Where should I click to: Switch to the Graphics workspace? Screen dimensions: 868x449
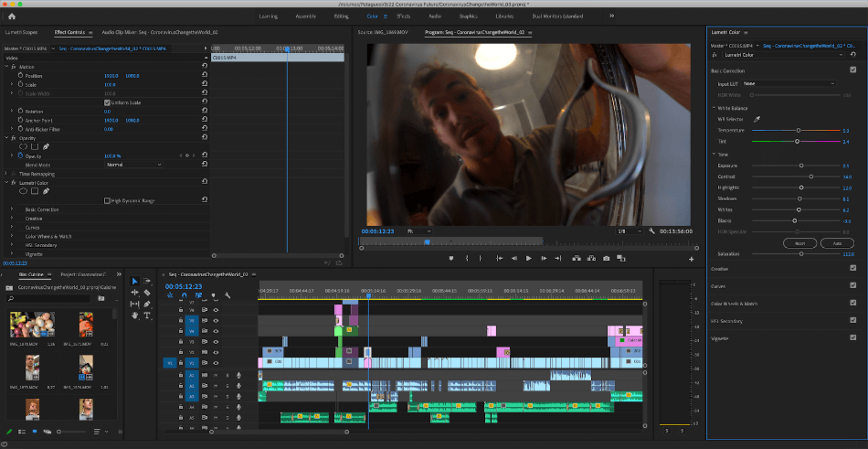coord(469,16)
